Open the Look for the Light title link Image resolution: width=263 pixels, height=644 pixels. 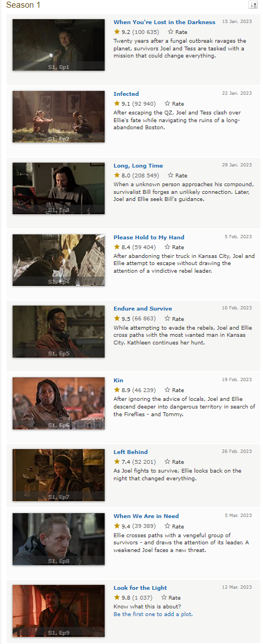tap(140, 588)
